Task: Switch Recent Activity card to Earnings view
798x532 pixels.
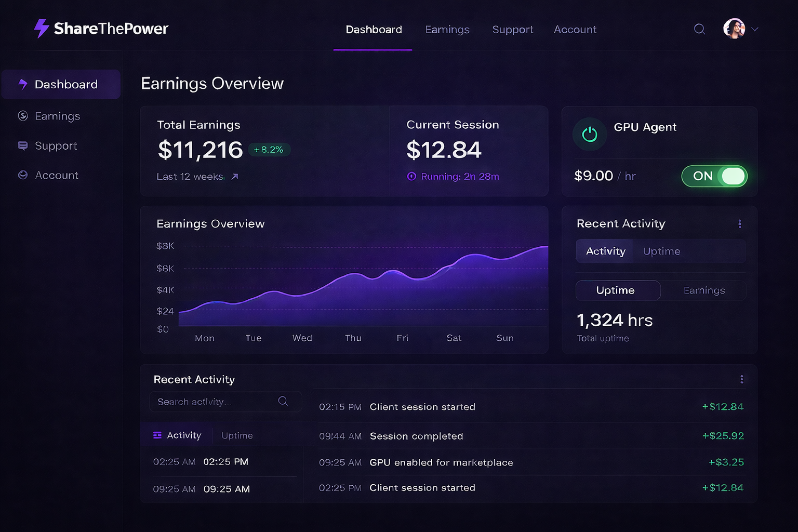Action: 704,290
